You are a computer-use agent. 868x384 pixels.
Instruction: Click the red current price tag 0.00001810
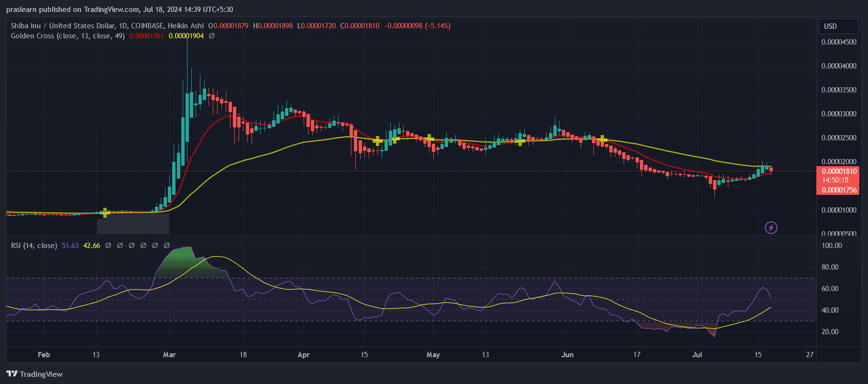(x=839, y=171)
